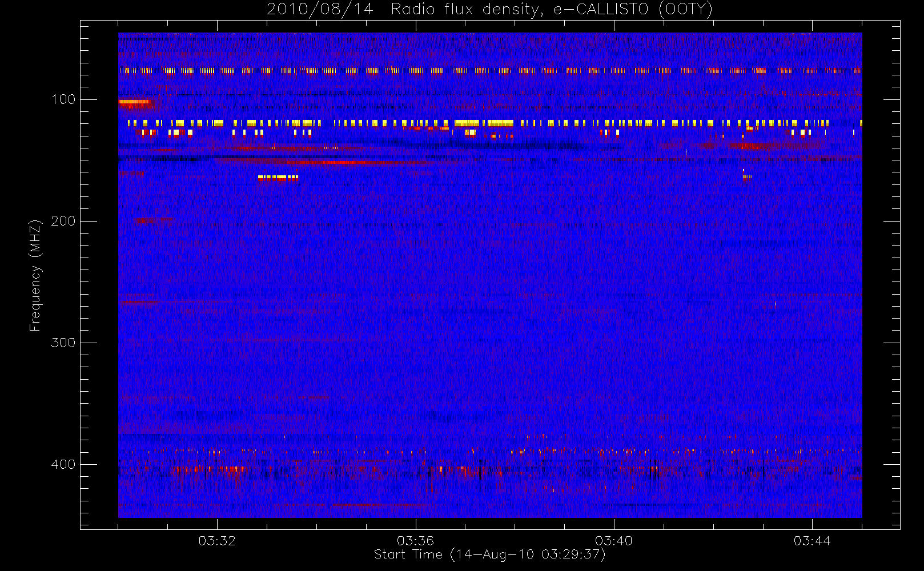The width and height of the screenshot is (924, 571).
Task: Click the 03:44 time tick label
Action: click(x=812, y=541)
